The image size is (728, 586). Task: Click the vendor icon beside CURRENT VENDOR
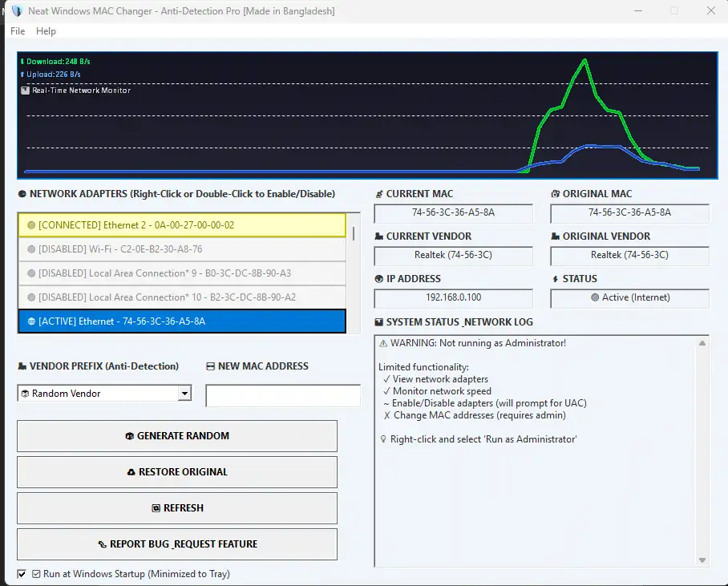click(x=378, y=236)
